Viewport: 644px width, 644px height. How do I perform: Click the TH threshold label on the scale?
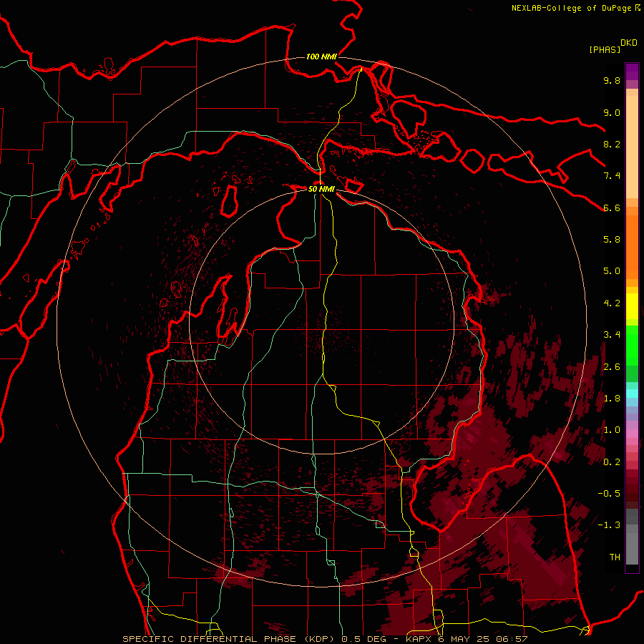click(615, 557)
